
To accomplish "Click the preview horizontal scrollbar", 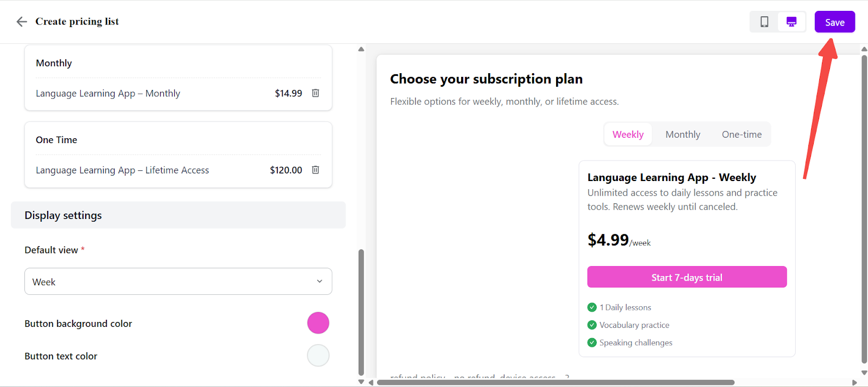I will pos(556,383).
